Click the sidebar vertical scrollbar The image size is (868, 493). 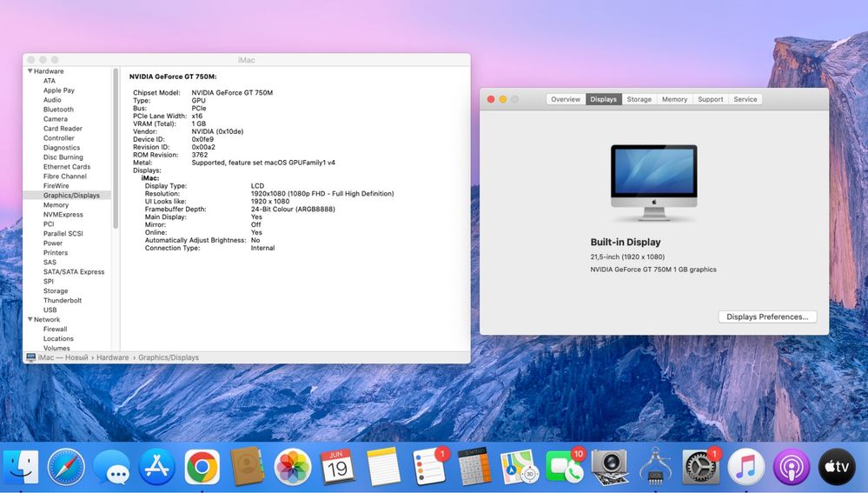tap(116, 148)
